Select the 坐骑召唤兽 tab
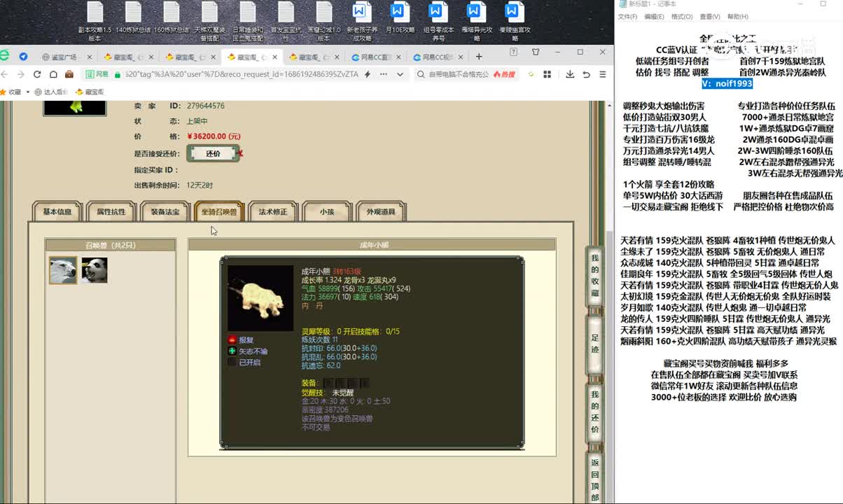This screenshot has height=504, width=843. 219,211
